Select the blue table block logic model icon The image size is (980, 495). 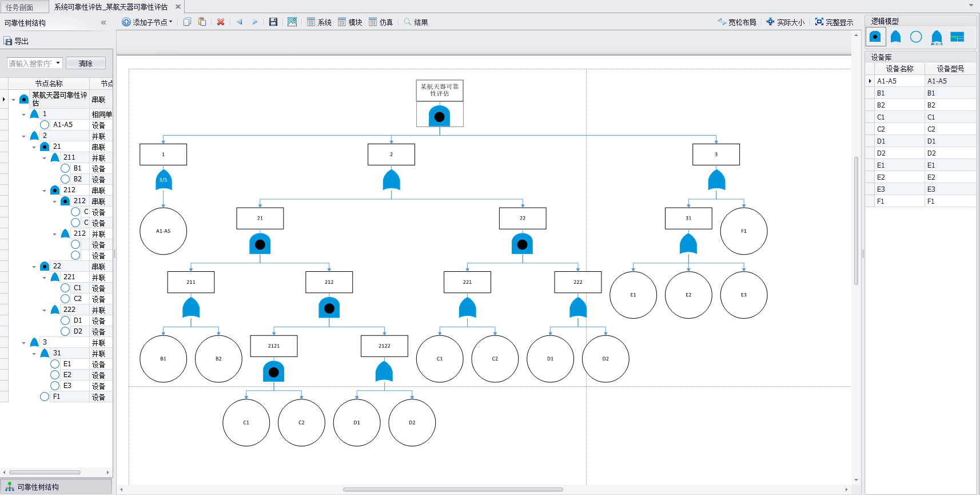[957, 37]
